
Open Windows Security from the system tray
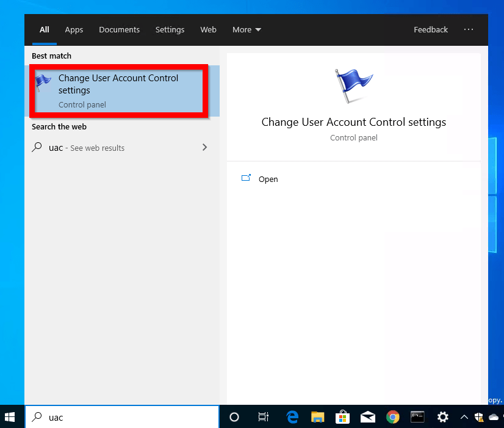(x=480, y=417)
